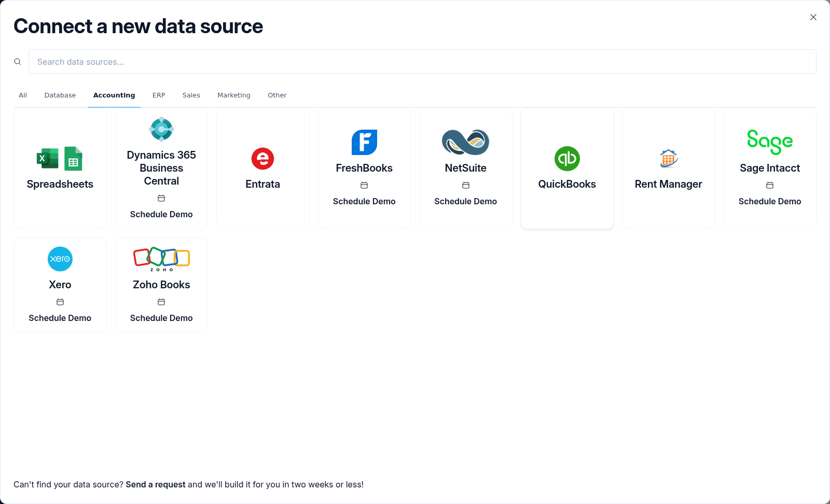Schedule Demo for FreshBooks
Viewport: 830px width, 504px height.
click(x=364, y=201)
